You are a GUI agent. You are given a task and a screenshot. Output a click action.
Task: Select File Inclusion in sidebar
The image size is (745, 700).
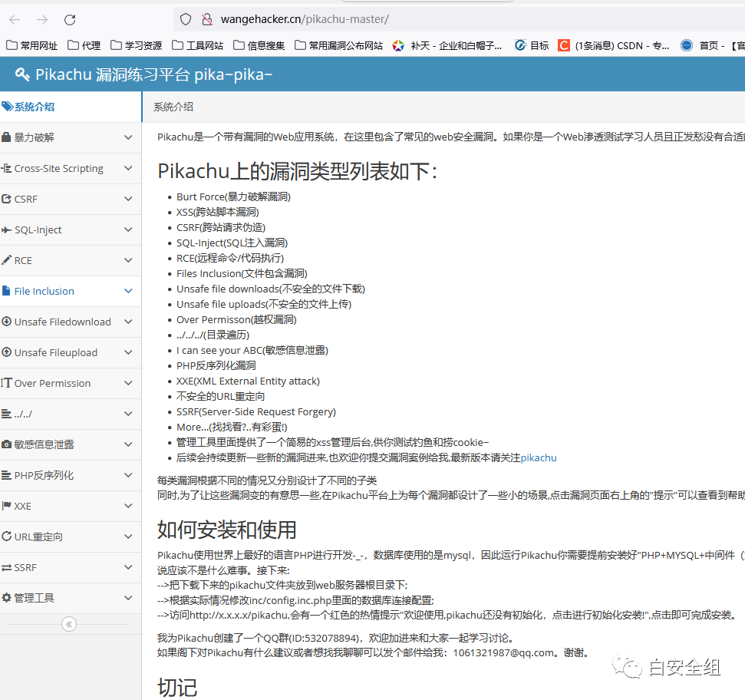71,291
